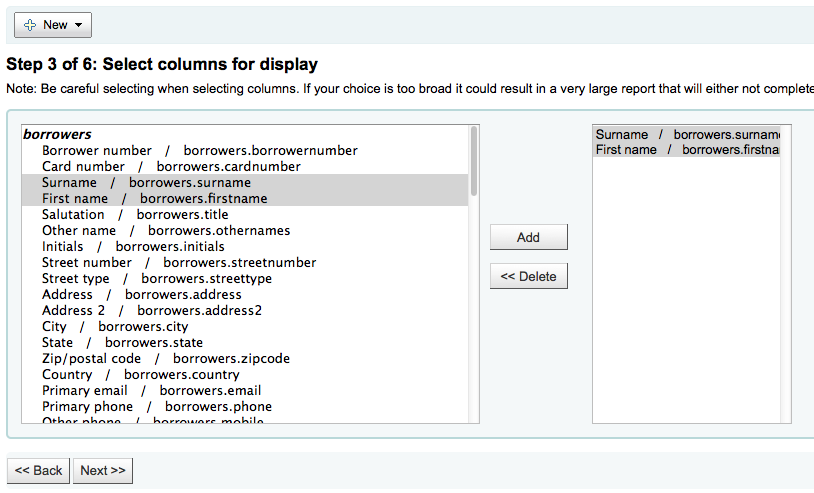The image size is (814, 493).
Task: Return with the << Back button
Action: (38, 471)
